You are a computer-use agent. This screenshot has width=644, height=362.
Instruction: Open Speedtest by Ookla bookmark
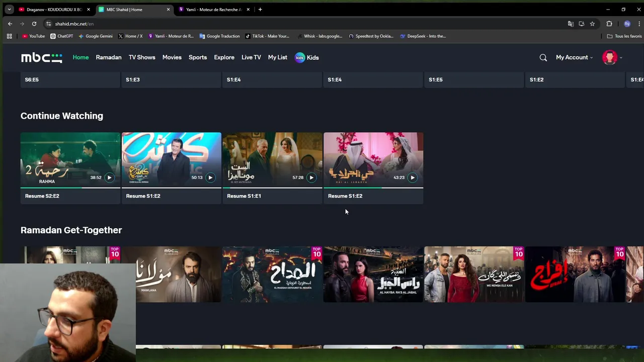pos(371,36)
